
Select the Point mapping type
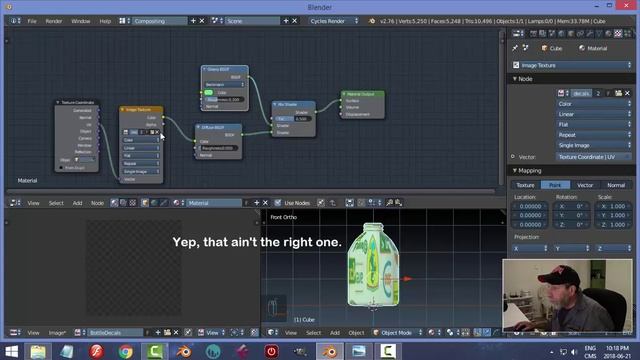point(555,185)
